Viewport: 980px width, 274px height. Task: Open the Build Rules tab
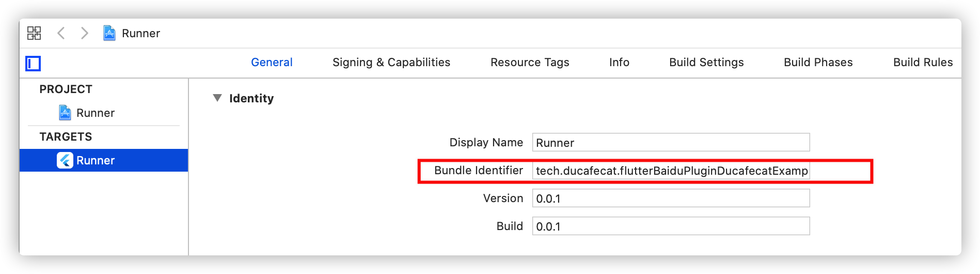click(x=923, y=62)
